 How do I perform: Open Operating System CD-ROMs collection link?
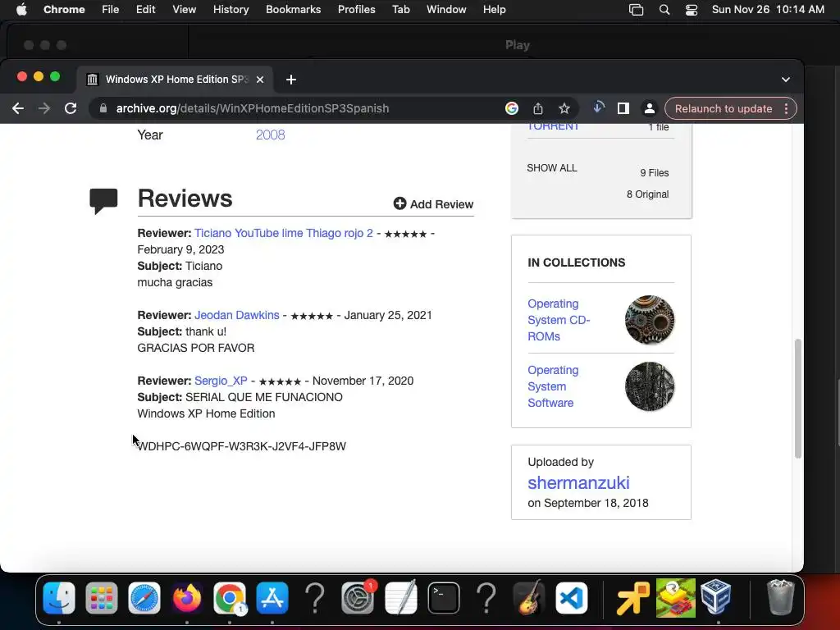click(x=559, y=320)
